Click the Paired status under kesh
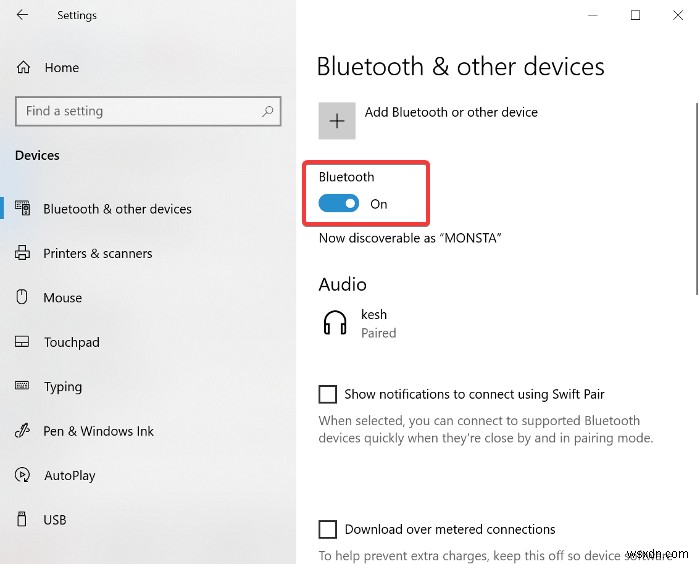 [379, 333]
